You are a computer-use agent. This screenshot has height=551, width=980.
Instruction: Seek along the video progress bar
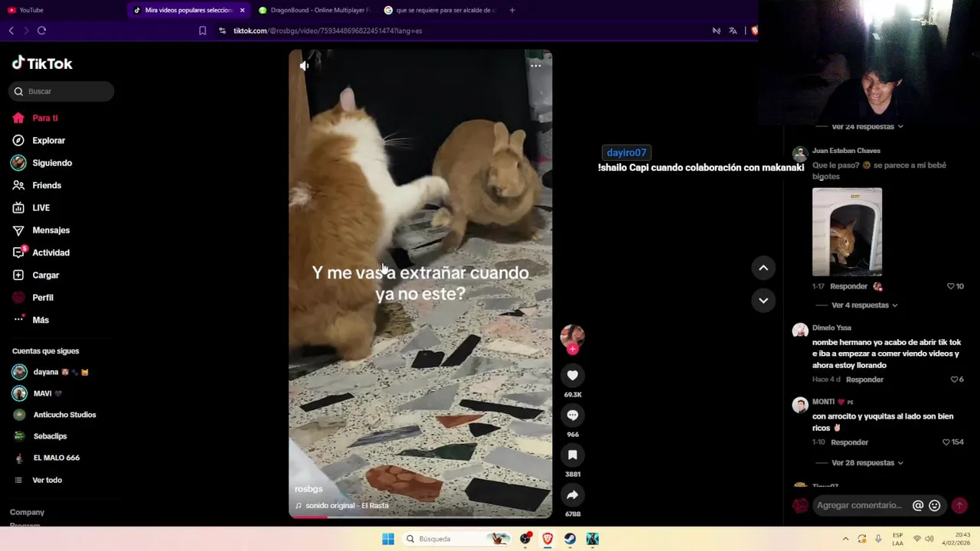pyautogui.click(x=420, y=517)
